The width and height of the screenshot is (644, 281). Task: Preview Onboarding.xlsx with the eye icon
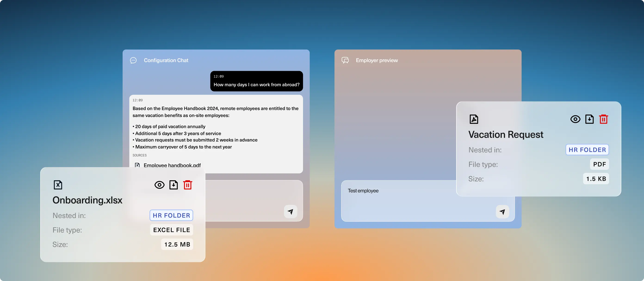point(160,185)
